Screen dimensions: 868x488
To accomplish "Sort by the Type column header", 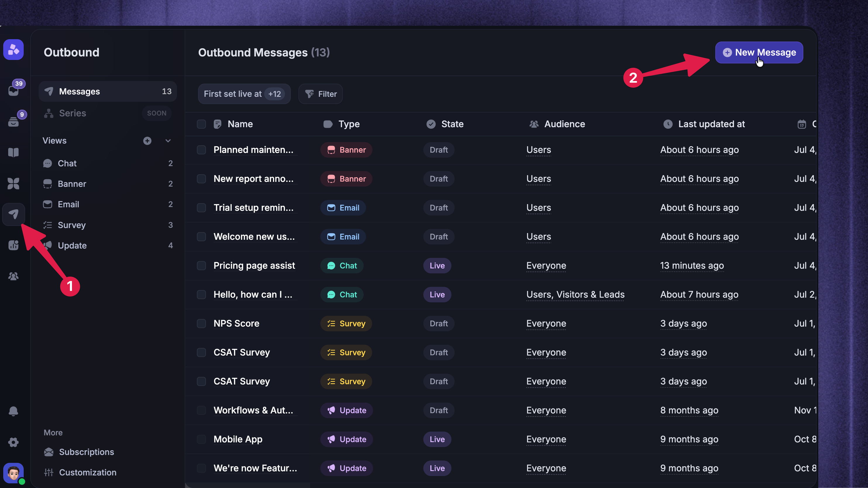I will click(x=341, y=124).
